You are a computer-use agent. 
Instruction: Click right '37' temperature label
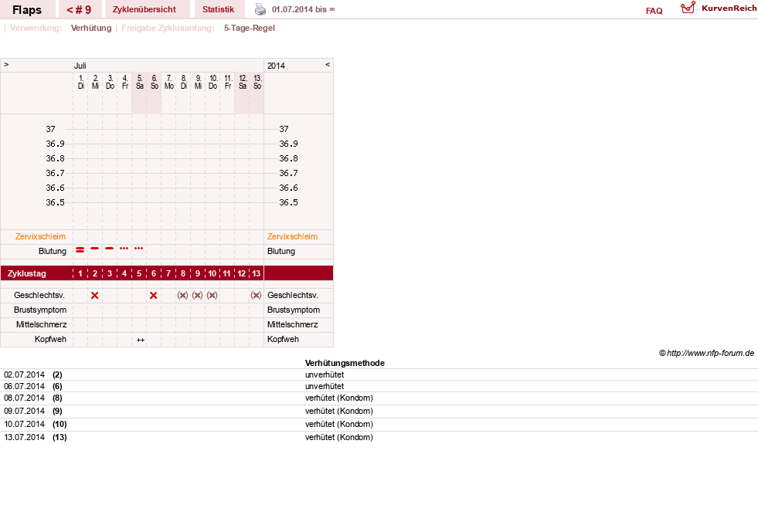point(284,129)
